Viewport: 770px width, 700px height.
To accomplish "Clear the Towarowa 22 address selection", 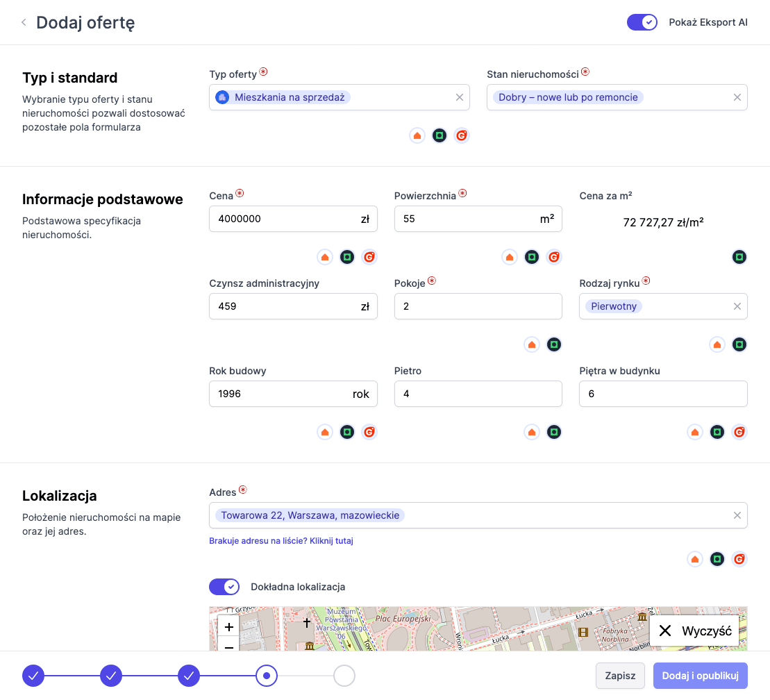I will tap(737, 515).
